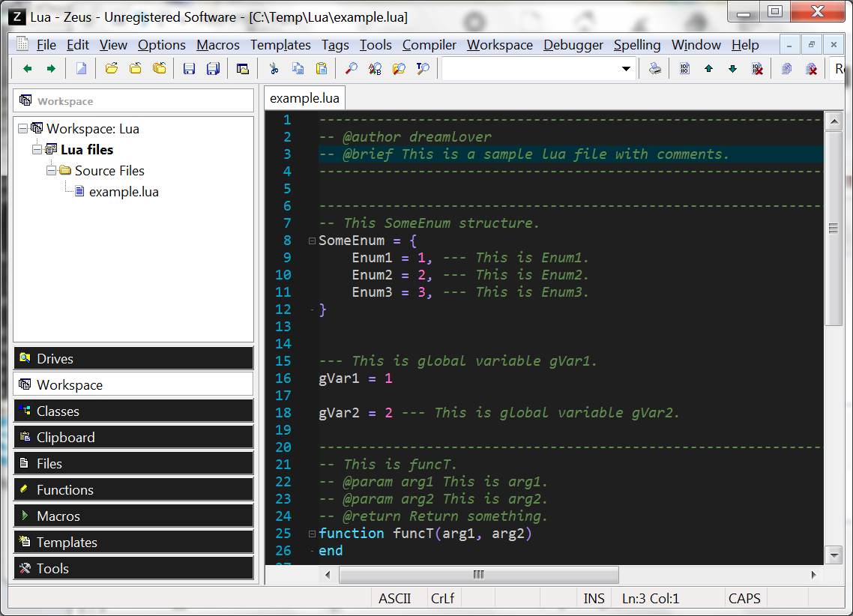Collapse the Workspace: Lua tree node
The height and width of the screenshot is (616, 853).
click(x=22, y=129)
